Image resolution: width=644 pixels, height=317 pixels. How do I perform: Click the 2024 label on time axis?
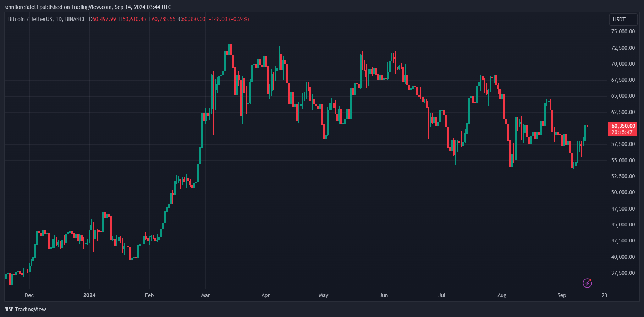(89, 295)
